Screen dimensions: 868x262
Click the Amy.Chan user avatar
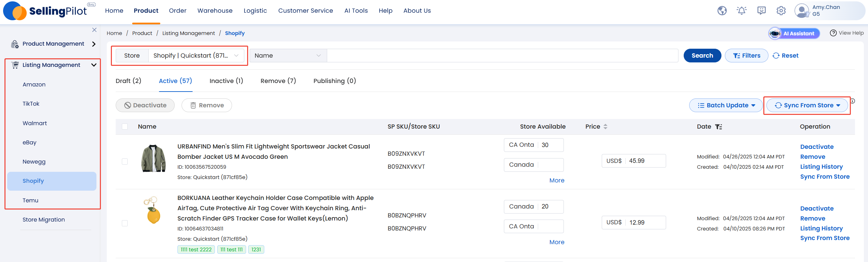[x=802, y=11]
